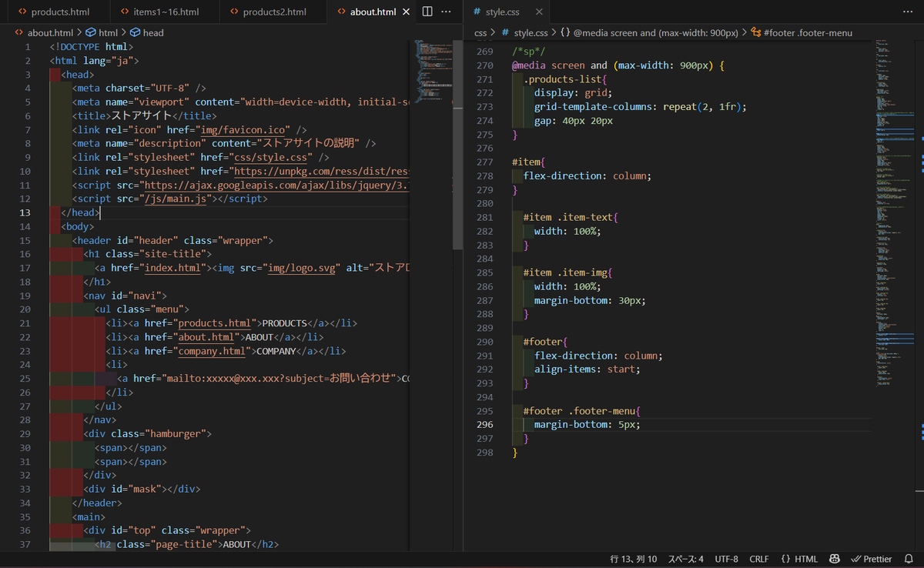Open the #footer .footer-menu breadcrumb
Viewport: 924px width, 568px height.
pos(801,32)
